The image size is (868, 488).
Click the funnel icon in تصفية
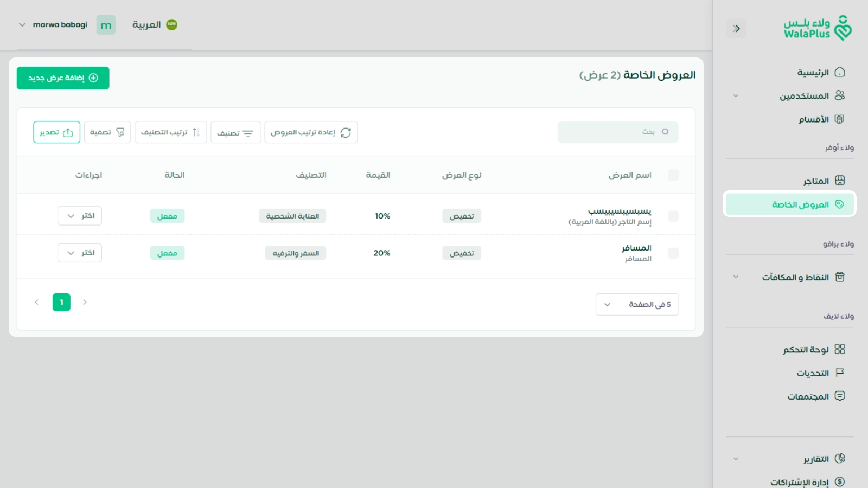coord(120,132)
